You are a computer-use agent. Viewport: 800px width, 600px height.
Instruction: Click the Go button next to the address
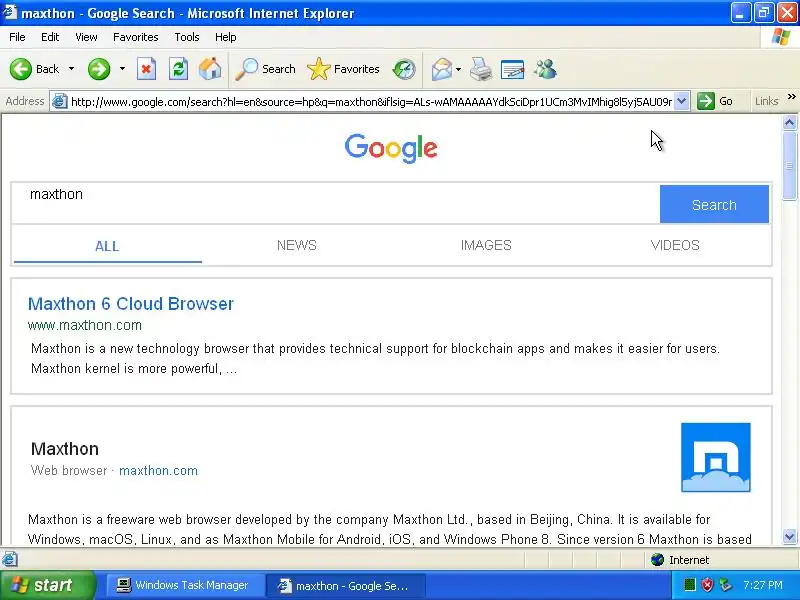click(715, 101)
